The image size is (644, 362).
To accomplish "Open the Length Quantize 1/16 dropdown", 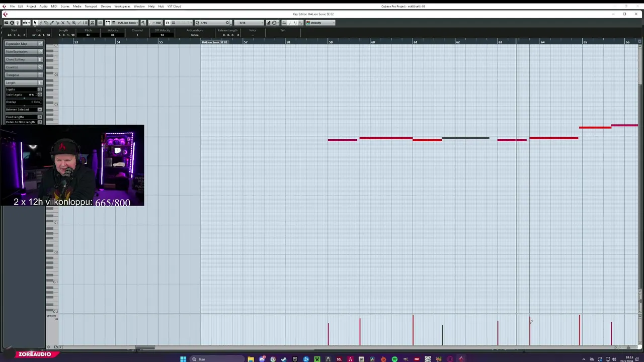I will pyautogui.click(x=249, y=23).
